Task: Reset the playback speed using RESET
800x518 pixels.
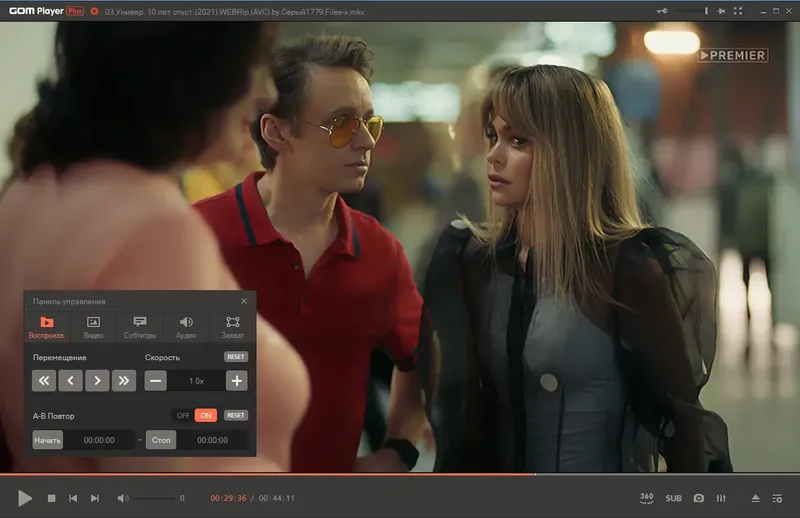Action: coord(235,357)
